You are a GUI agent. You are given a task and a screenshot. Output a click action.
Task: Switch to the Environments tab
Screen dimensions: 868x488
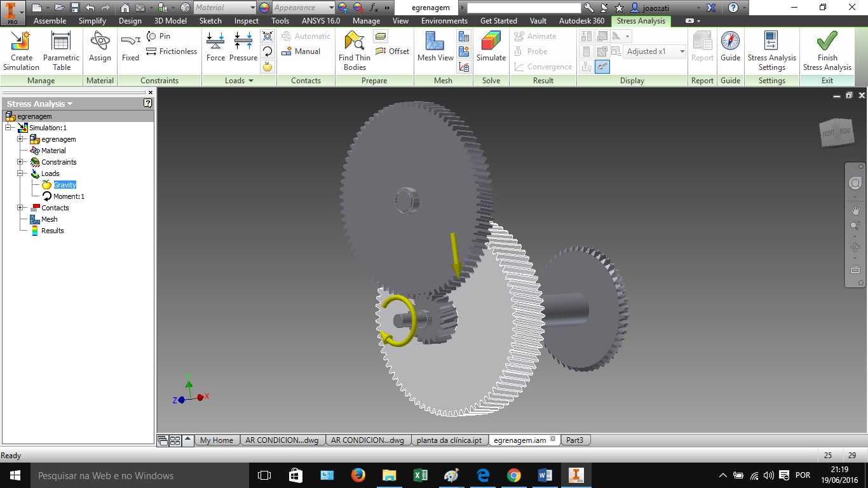point(444,21)
